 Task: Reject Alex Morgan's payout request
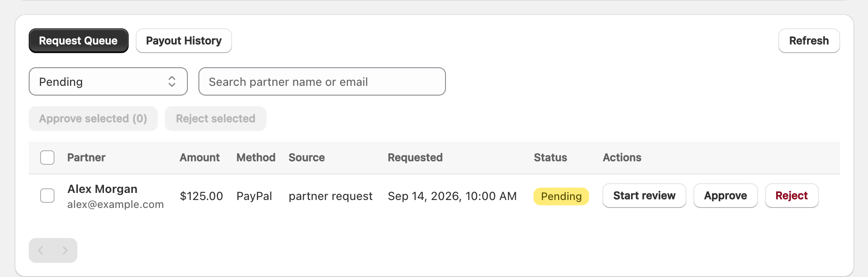[792, 196]
